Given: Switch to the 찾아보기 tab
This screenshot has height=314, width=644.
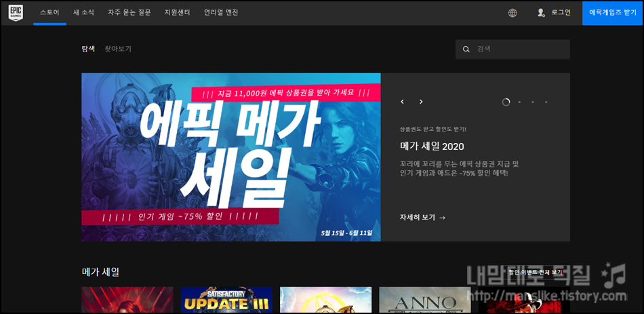Looking at the screenshot, I should (118, 49).
